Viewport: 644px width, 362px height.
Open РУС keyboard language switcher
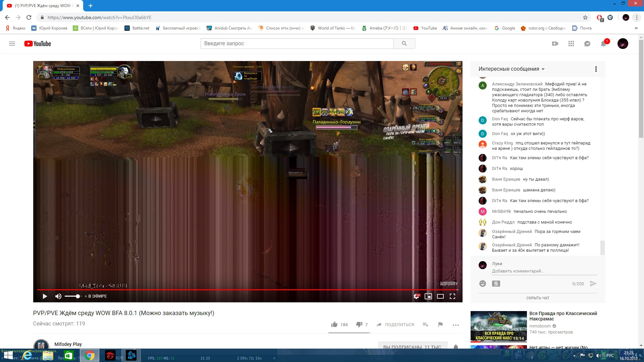pos(610,356)
